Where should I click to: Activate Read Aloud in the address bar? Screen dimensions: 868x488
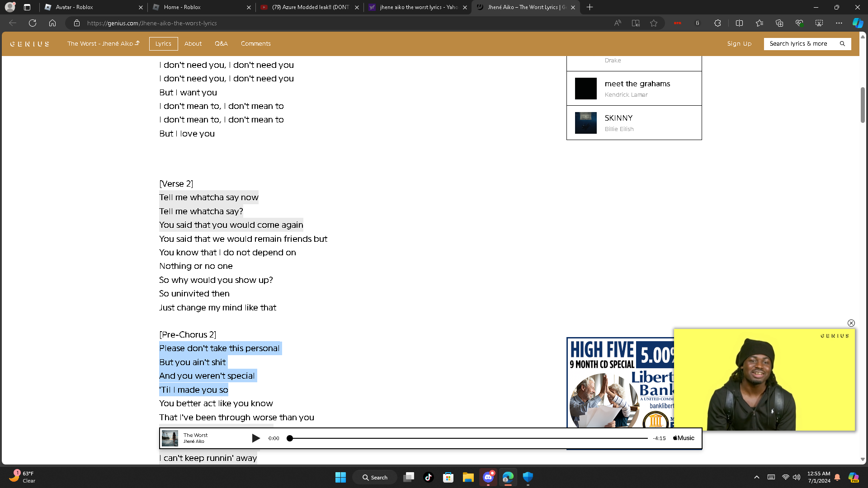618,23
